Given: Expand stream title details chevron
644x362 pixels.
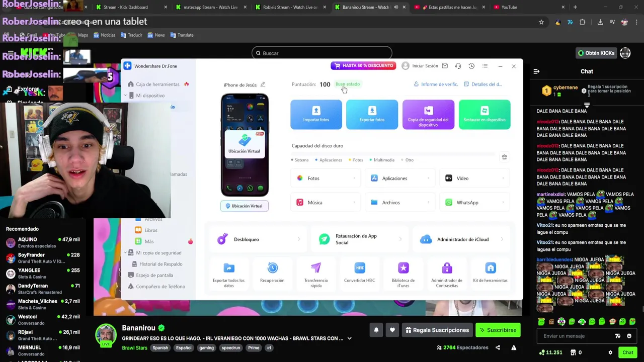Looking at the screenshot, I should pos(349,338).
